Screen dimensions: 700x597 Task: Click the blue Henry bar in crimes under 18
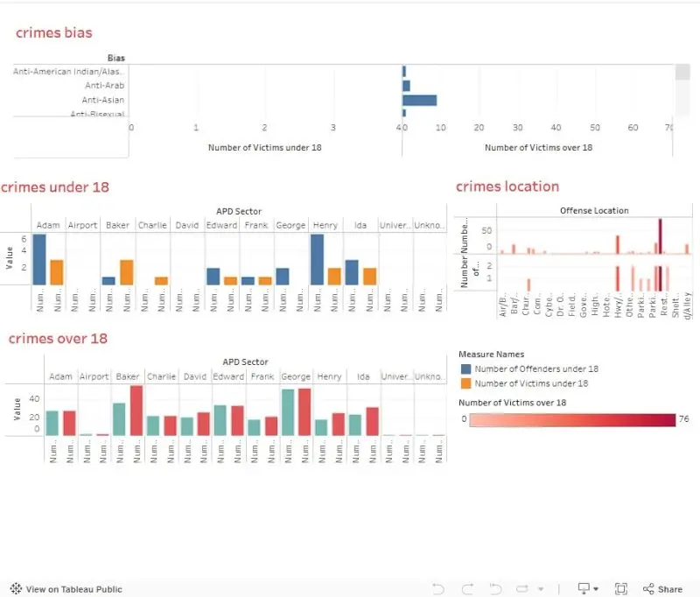(x=317, y=259)
